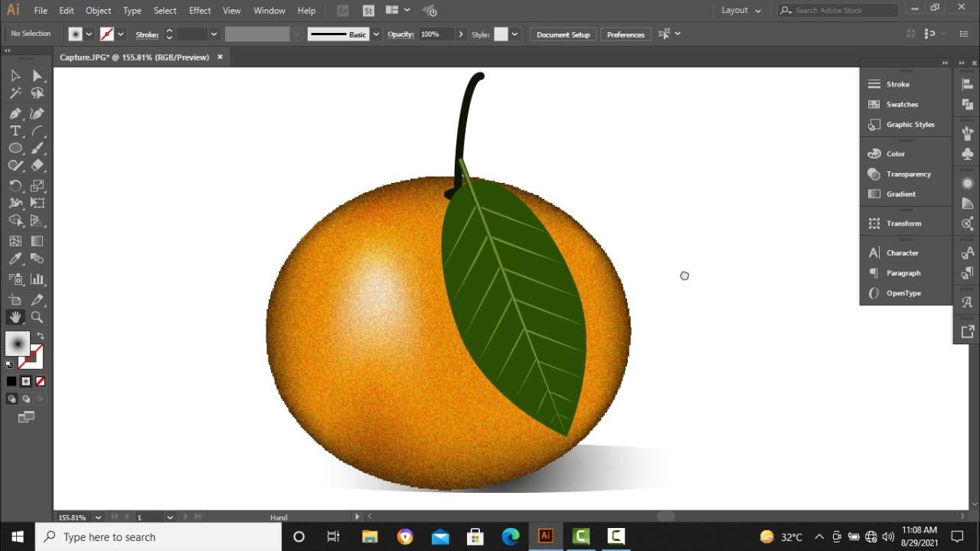Select the Selection tool arrow
The image size is (980, 551).
pyautogui.click(x=15, y=76)
